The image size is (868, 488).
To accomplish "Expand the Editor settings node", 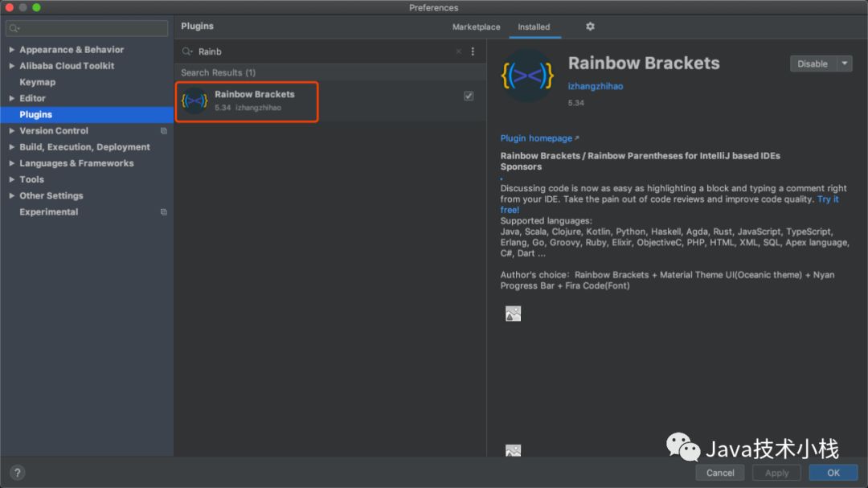I will 11,99.
